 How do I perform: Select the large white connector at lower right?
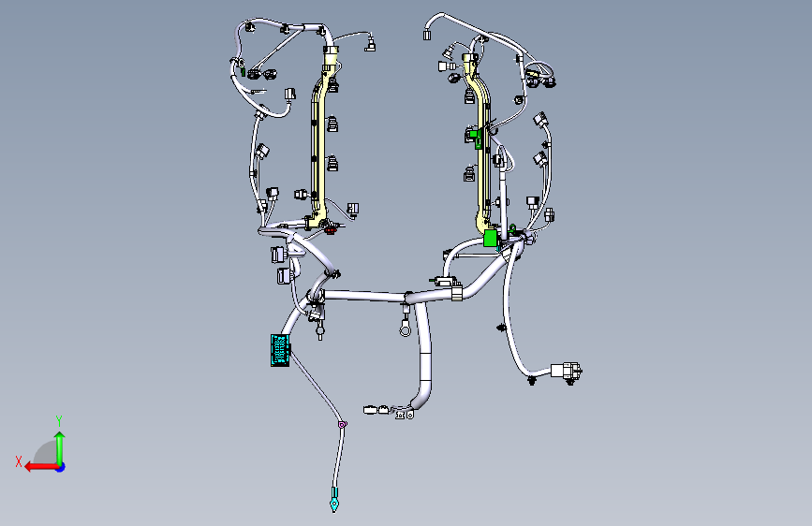(x=566, y=372)
